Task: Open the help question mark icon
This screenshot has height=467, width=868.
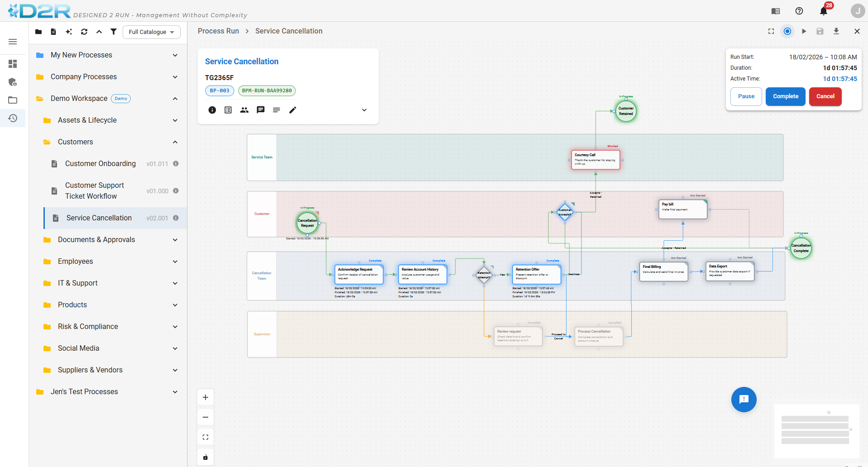Action: pyautogui.click(x=799, y=11)
